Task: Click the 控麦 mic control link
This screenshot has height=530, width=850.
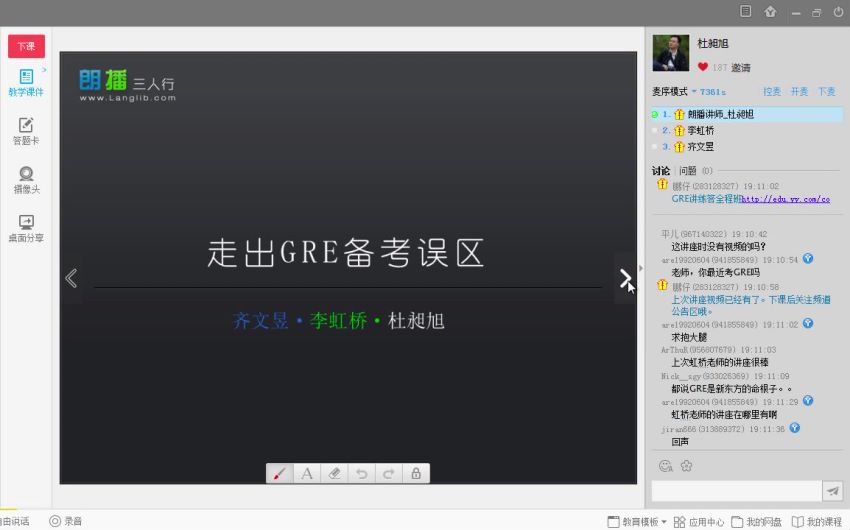Action: point(772,92)
